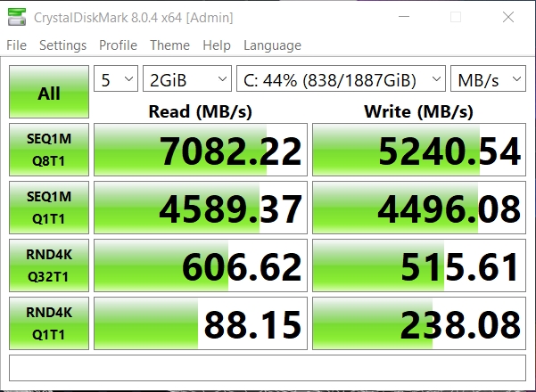Click the empty comment field at bottom
This screenshot has width=536, height=392.
point(268,368)
